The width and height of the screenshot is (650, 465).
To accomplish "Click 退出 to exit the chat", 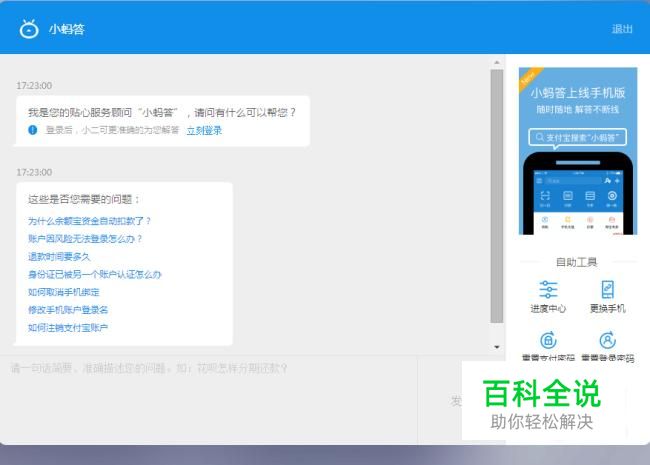I will [x=622, y=29].
